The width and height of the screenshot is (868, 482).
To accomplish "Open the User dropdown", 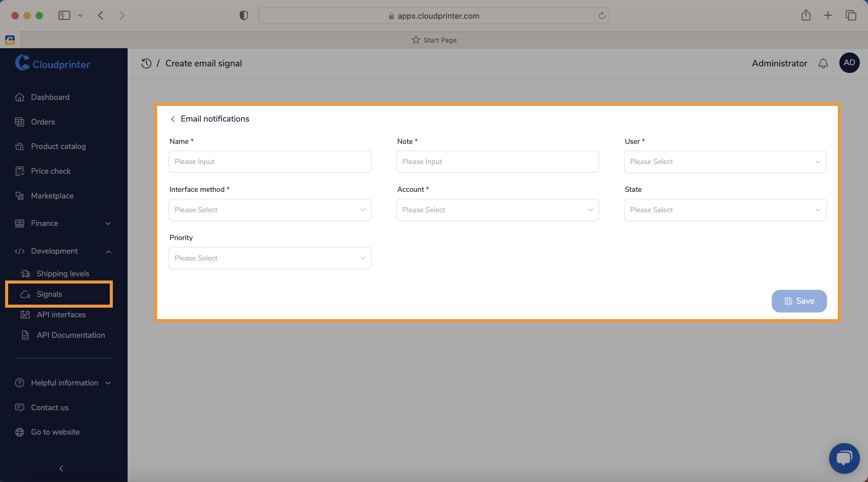I will 725,162.
